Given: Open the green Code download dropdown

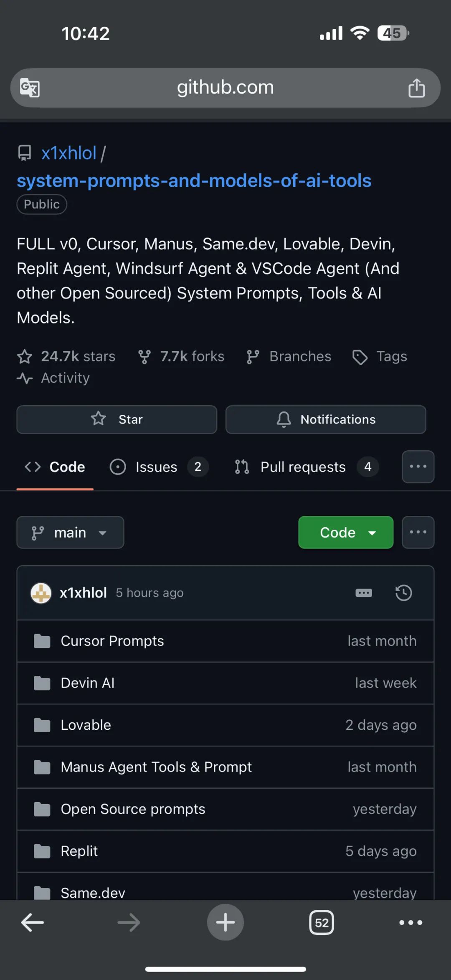Looking at the screenshot, I should click(345, 532).
